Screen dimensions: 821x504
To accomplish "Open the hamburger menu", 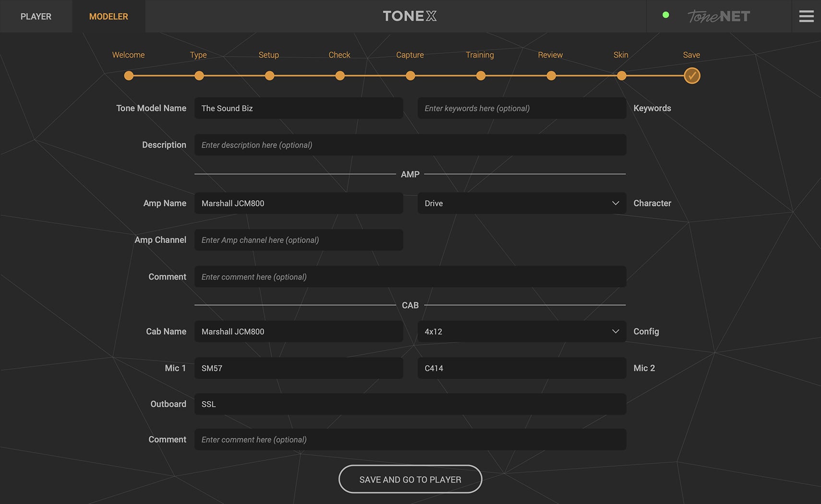I will (x=806, y=16).
